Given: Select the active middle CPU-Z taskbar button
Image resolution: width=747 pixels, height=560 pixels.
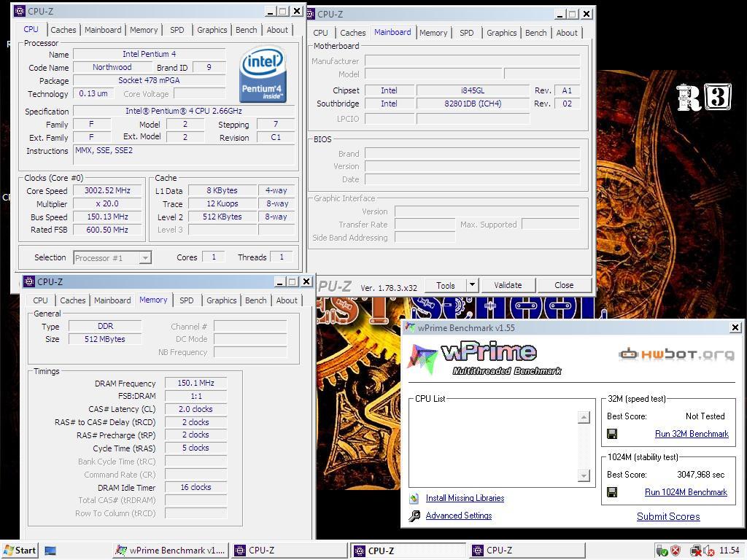Looking at the screenshot, I should point(409,551).
